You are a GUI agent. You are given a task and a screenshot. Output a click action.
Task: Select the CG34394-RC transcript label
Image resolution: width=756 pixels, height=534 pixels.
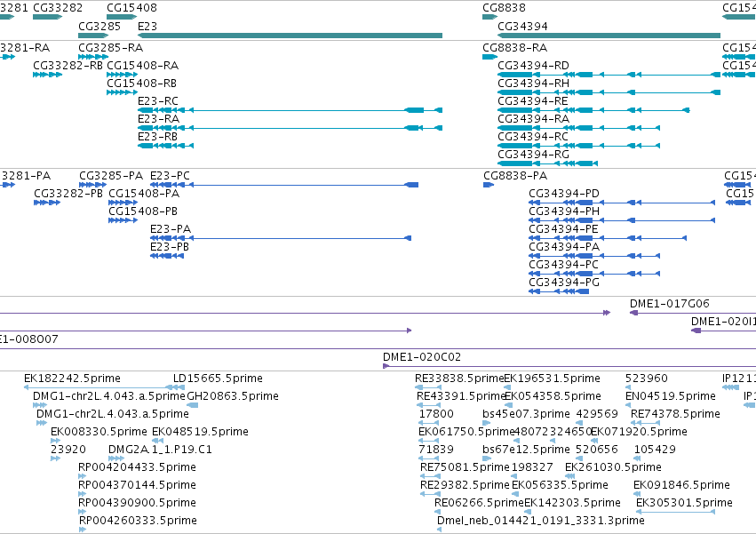point(533,137)
